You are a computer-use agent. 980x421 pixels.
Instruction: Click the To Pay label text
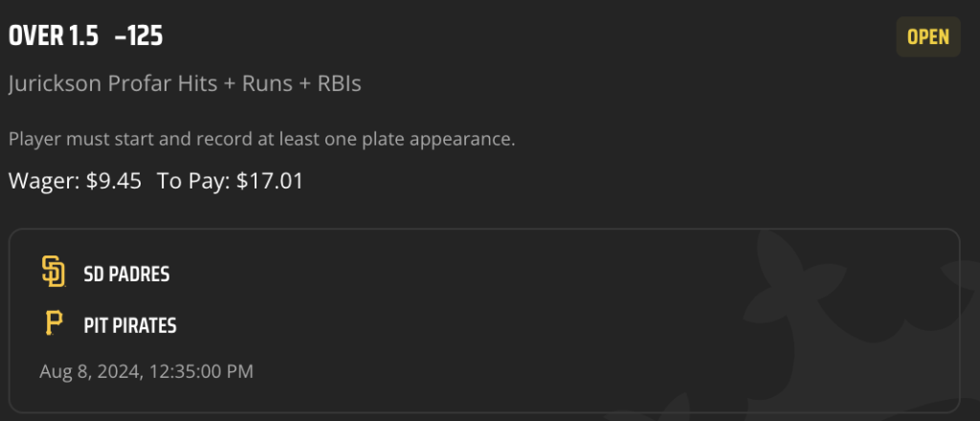click(x=193, y=181)
